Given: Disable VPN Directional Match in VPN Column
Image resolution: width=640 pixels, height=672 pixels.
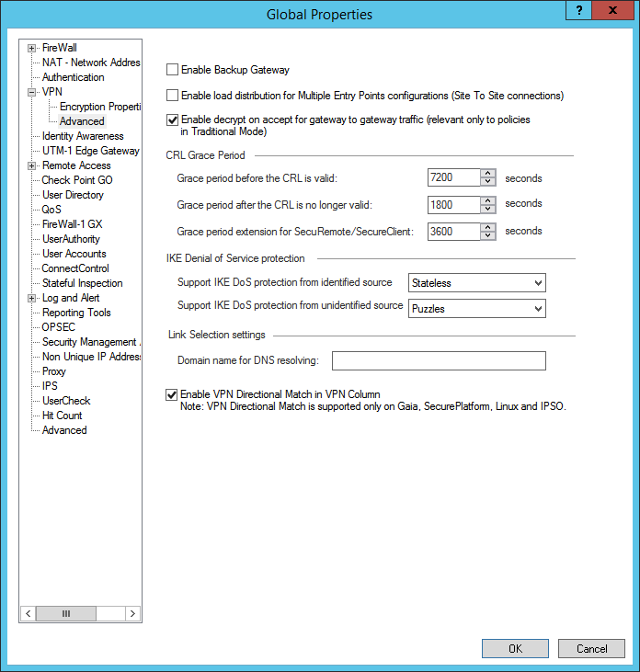Looking at the screenshot, I should (172, 394).
